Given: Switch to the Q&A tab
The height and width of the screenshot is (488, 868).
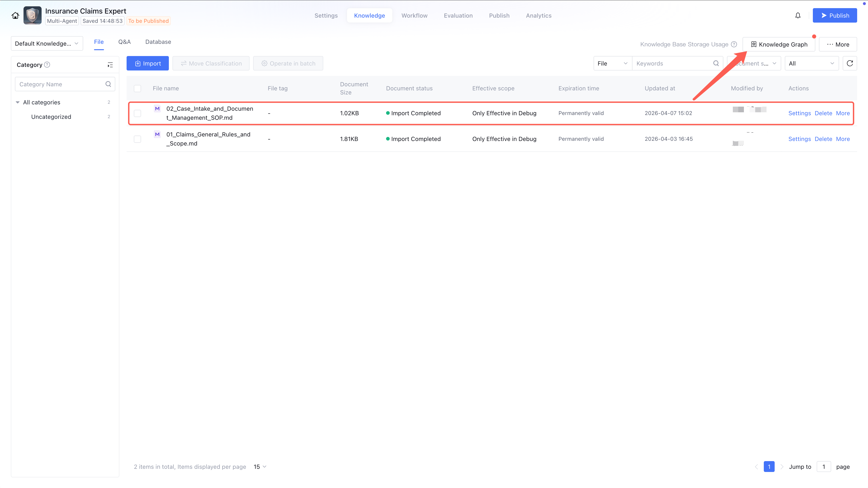Looking at the screenshot, I should click(x=124, y=42).
